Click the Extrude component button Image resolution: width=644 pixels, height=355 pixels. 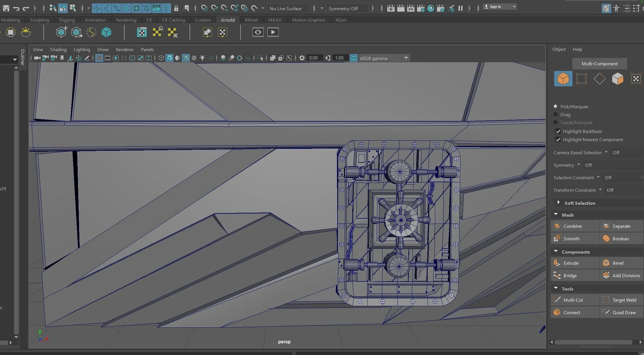[x=571, y=263]
